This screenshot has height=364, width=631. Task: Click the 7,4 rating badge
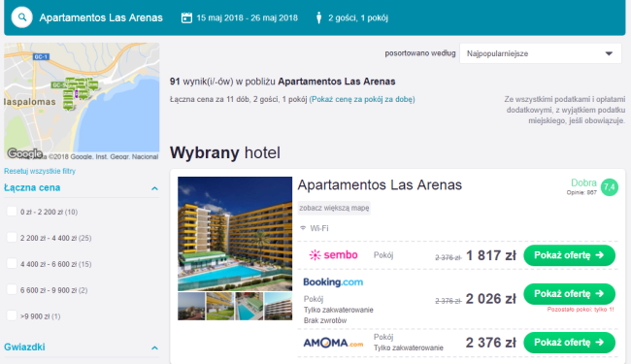pos(610,187)
